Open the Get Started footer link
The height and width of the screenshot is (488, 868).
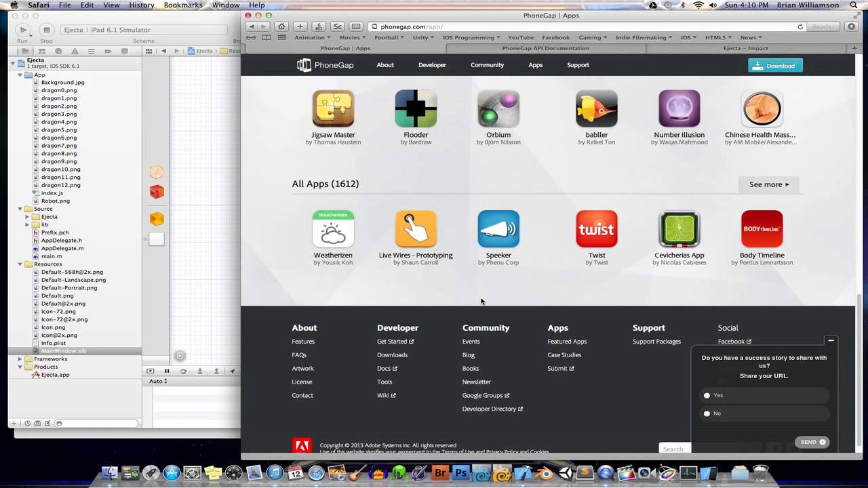395,342
